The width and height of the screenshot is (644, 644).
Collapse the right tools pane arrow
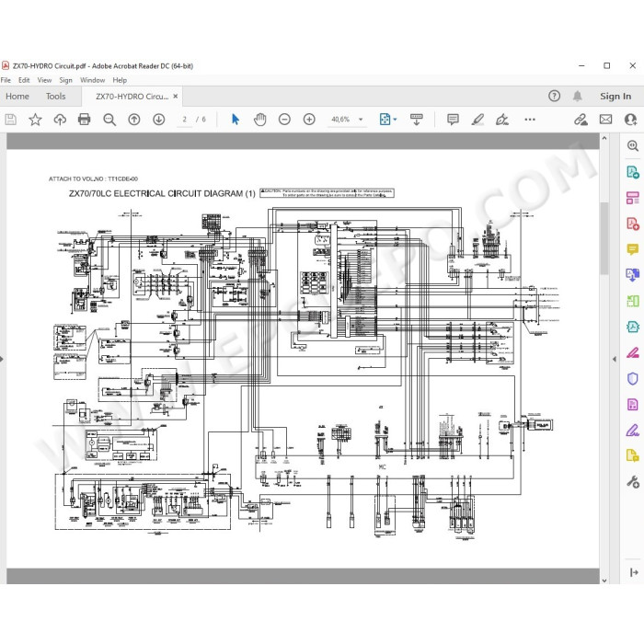click(615, 359)
